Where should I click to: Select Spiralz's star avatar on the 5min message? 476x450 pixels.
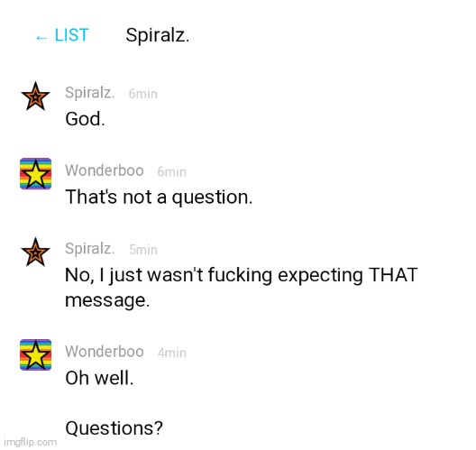(x=35, y=252)
